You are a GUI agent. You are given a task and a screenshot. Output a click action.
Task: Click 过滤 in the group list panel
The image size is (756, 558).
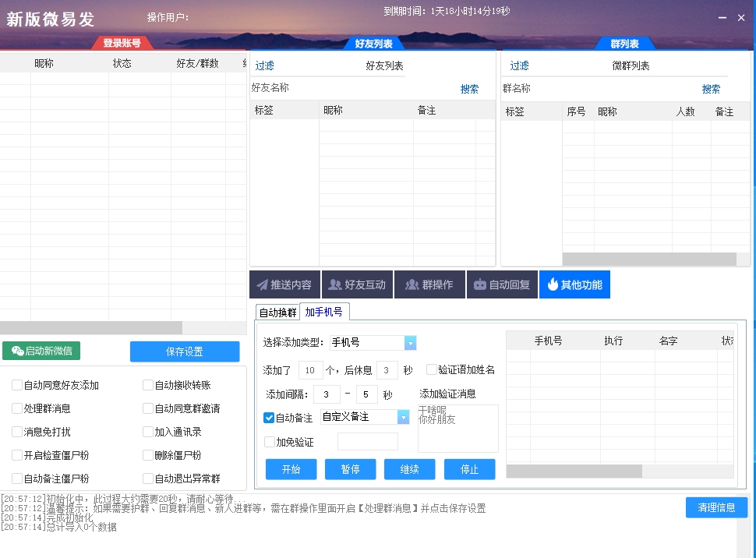pyautogui.click(x=519, y=65)
